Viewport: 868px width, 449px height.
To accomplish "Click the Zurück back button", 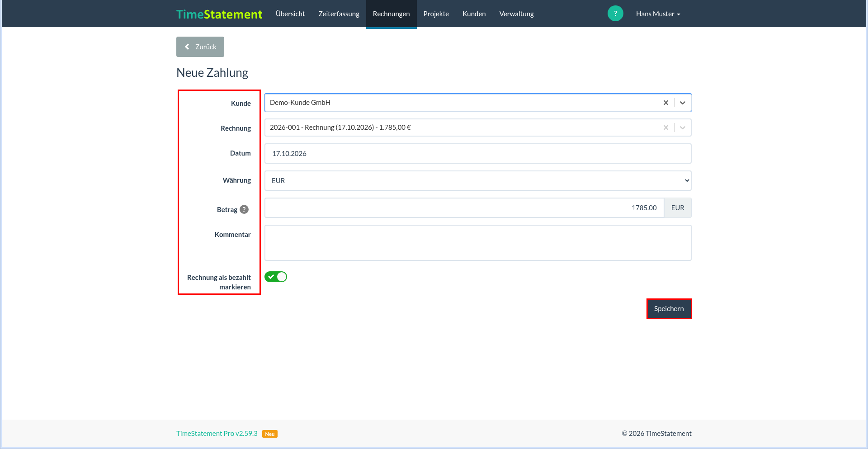I will pyautogui.click(x=200, y=47).
